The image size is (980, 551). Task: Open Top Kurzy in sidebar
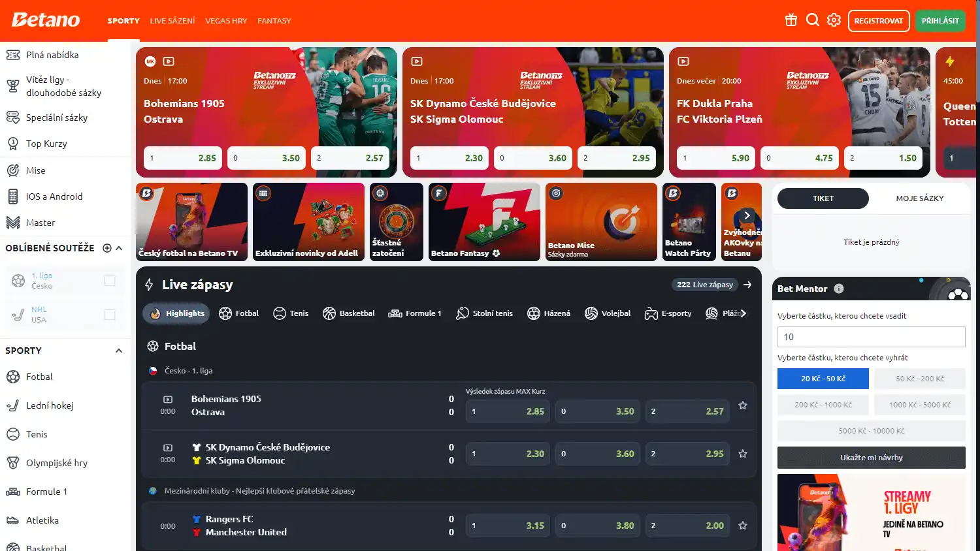pos(65,144)
